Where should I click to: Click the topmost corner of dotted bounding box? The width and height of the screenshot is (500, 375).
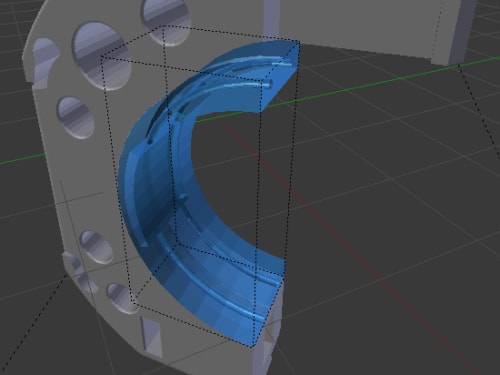pyautogui.click(x=163, y=26)
